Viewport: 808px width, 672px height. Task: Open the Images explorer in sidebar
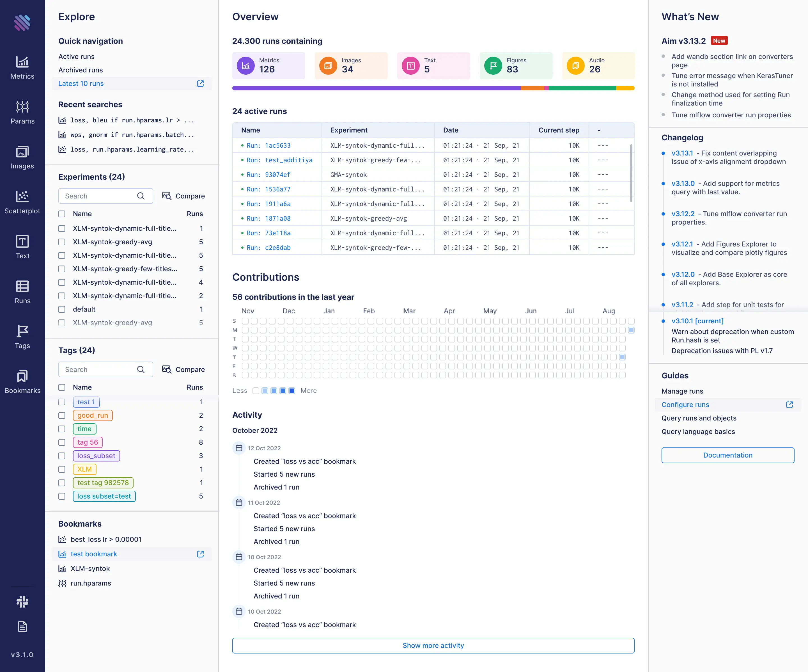click(x=22, y=157)
